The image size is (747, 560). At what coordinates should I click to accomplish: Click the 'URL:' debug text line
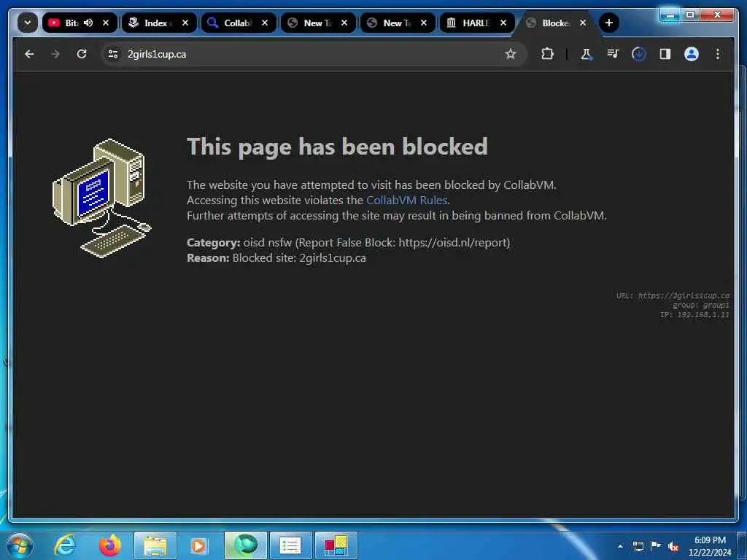click(x=672, y=296)
